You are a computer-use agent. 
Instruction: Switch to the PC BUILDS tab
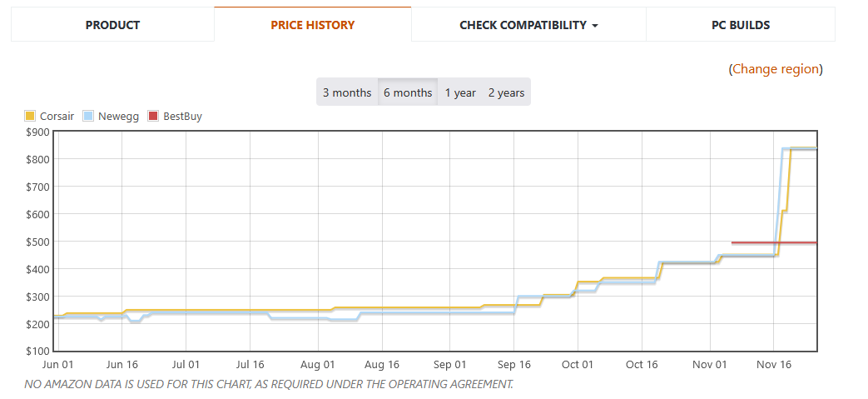pyautogui.click(x=740, y=25)
